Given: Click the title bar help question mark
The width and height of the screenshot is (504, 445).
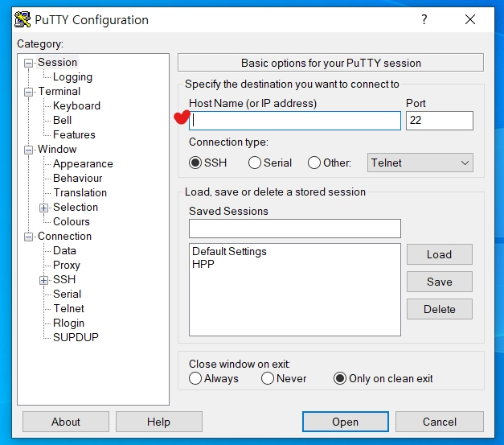Looking at the screenshot, I should tap(424, 20).
